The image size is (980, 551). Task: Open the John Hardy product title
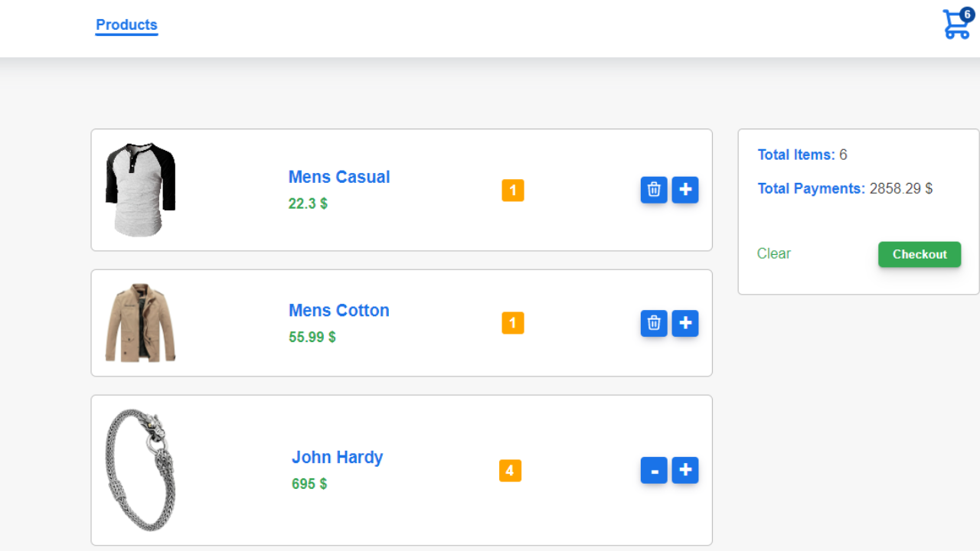(x=337, y=457)
